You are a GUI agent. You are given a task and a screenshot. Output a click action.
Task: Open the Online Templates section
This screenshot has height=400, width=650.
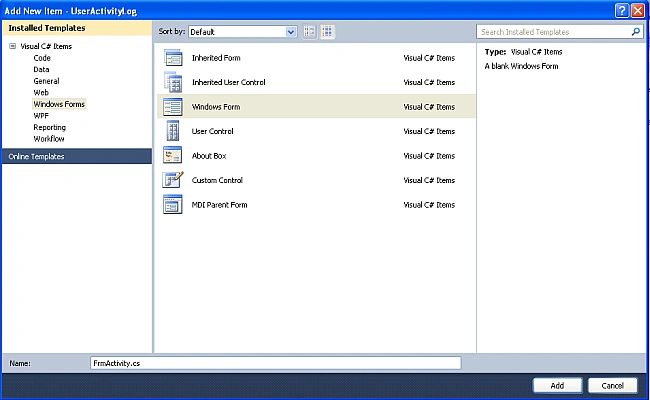pos(77,156)
